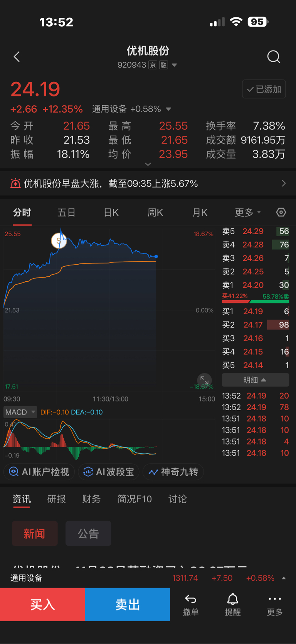Tap the 成交额 9161.95万 value
This screenshot has height=644, width=296.
263,140
